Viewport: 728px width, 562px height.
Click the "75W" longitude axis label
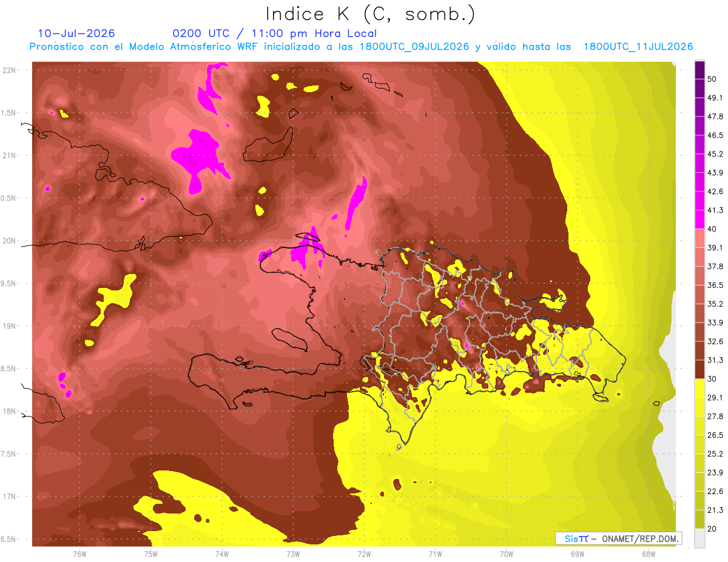150,553
